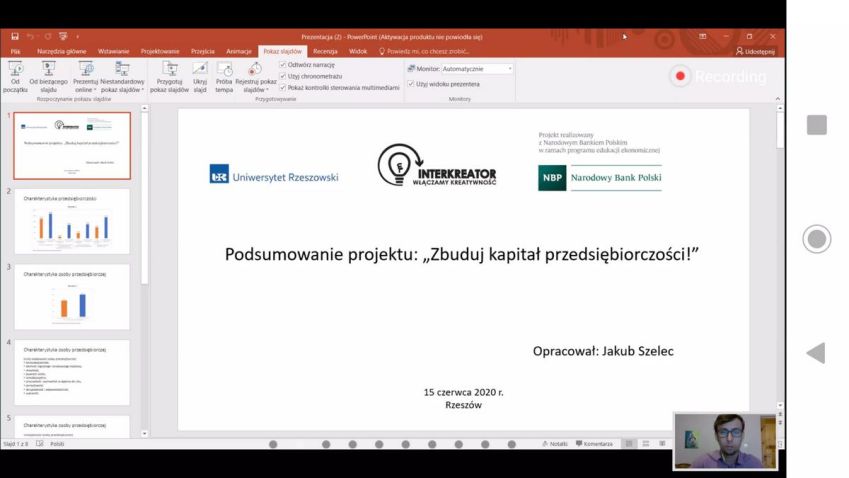Uncheck Użyj chronometrażu option
This screenshot has width=849, height=478.
(283, 76)
